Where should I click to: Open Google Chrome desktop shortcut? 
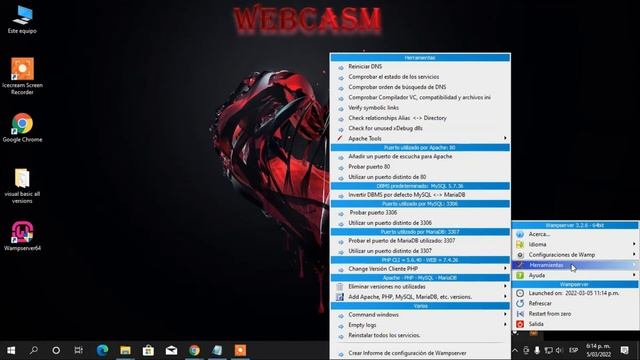point(22,128)
